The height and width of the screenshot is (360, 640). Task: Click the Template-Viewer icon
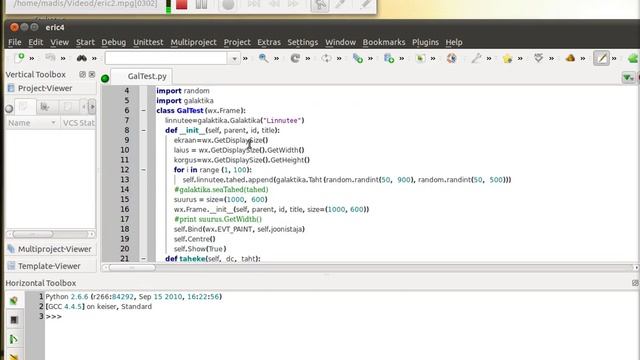point(11,266)
